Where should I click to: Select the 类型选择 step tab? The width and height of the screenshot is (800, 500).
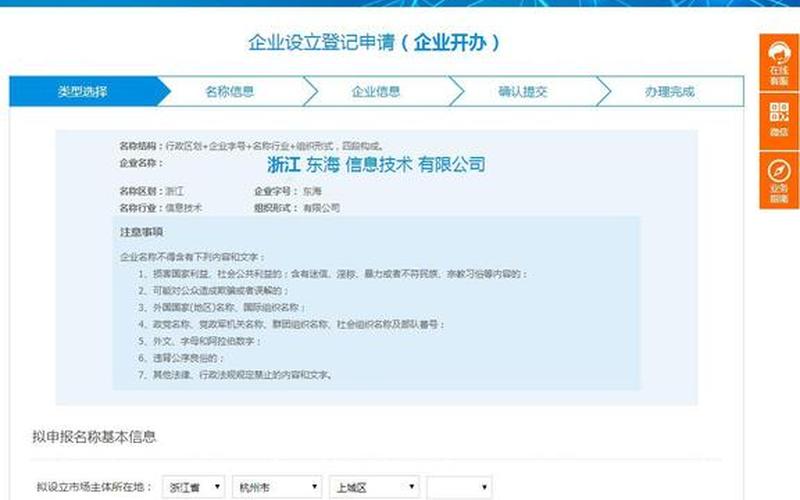click(x=83, y=92)
